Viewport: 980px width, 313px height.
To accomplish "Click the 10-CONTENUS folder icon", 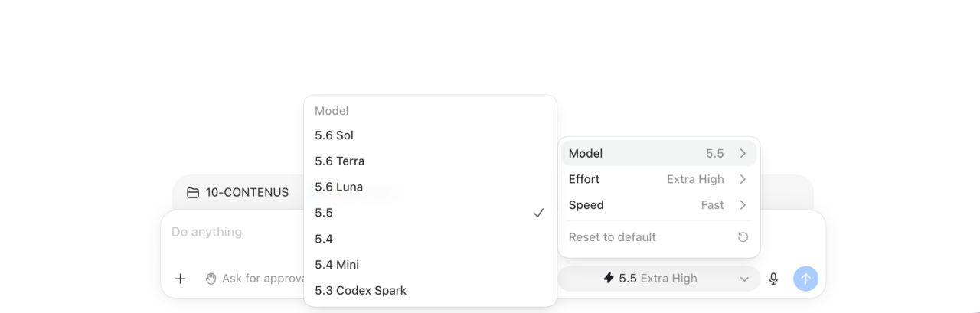I will (x=193, y=193).
